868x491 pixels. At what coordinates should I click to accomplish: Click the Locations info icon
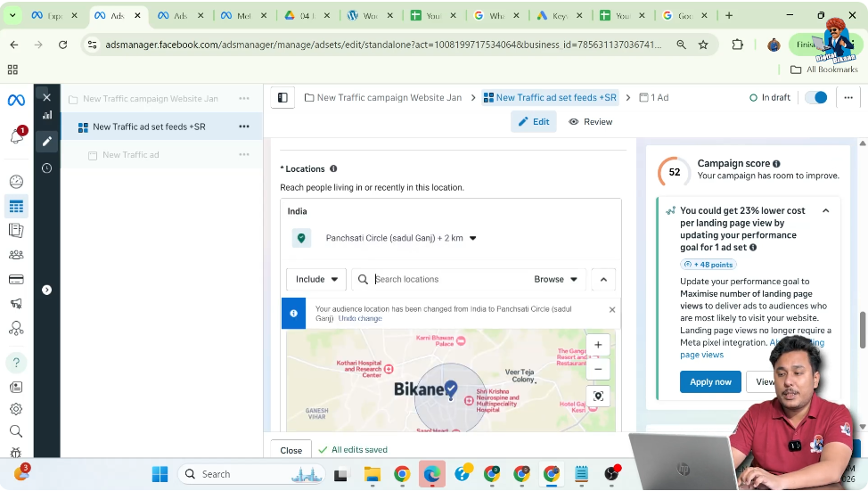click(333, 168)
